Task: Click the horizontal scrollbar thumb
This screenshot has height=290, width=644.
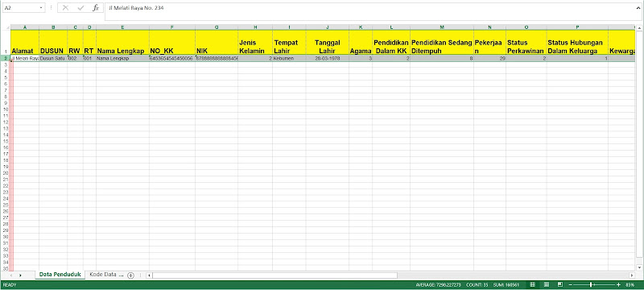Action: point(275,275)
